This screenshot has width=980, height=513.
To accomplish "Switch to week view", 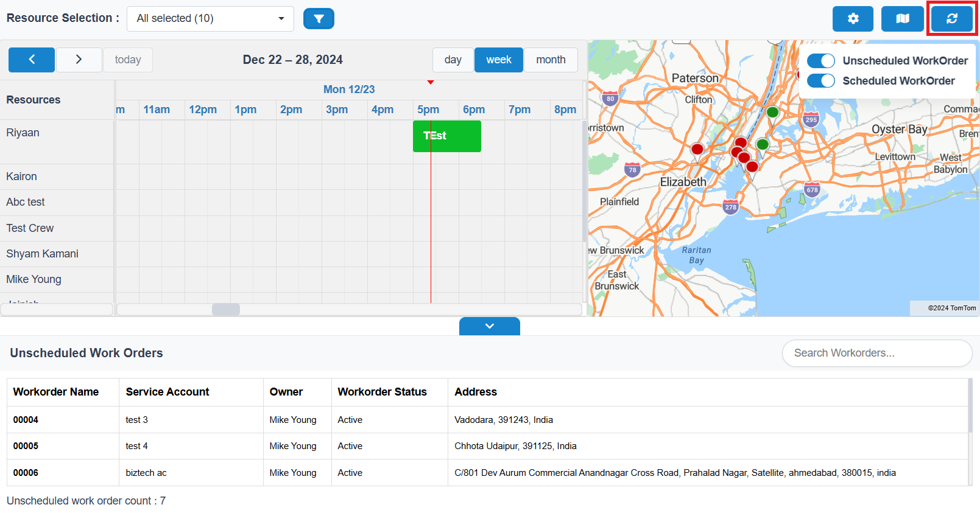I will (498, 60).
